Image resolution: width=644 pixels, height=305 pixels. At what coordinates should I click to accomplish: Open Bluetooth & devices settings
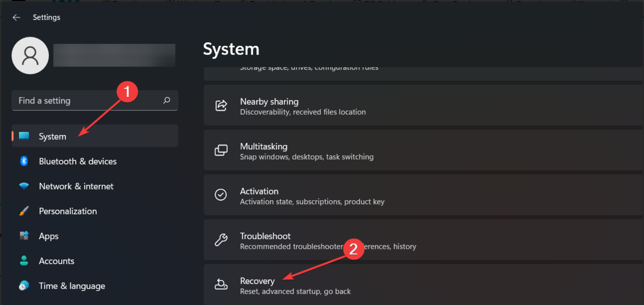coord(78,161)
